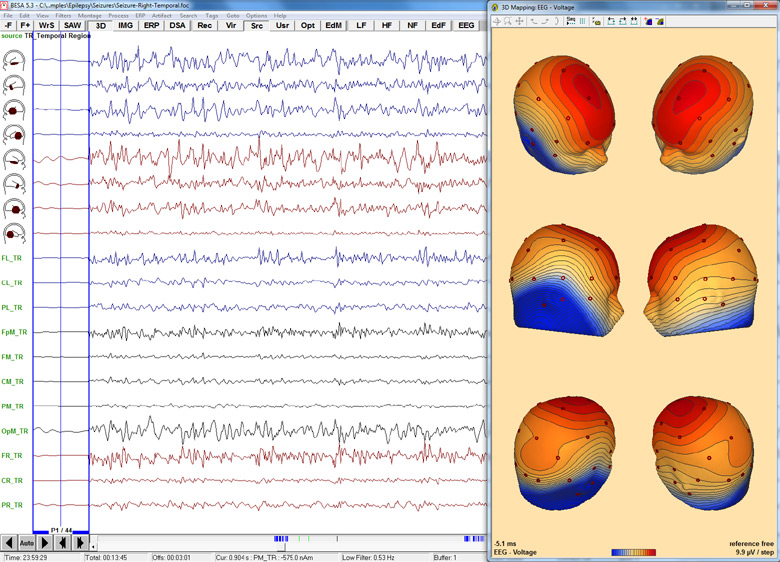Activate the magnifier zoom tool in 3D Mapping
The width and height of the screenshot is (780, 562).
(x=509, y=20)
